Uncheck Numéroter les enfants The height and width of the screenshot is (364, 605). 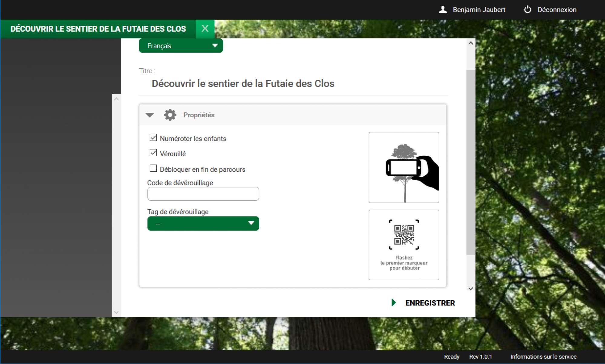coord(153,138)
